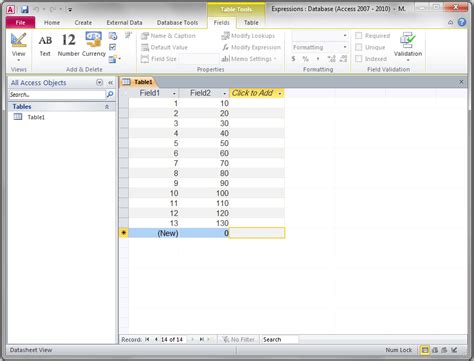Add a Text field with the AB icon
Viewport: 474px width, 361px height.
click(45, 45)
